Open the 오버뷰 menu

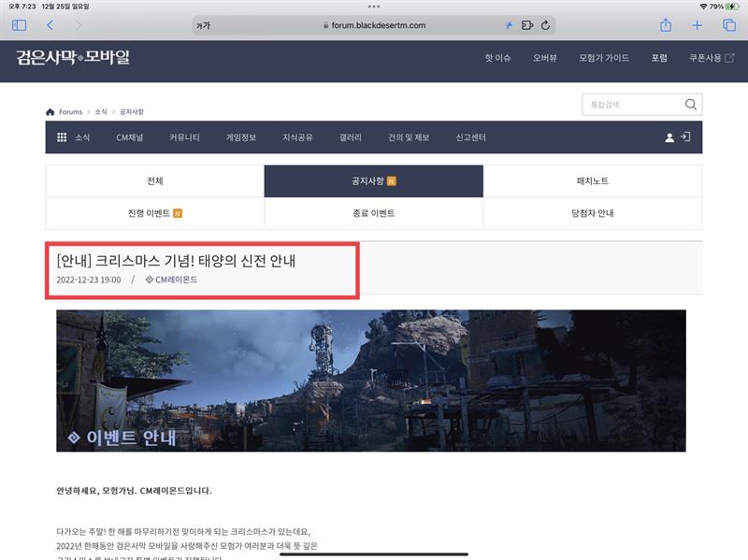click(545, 58)
